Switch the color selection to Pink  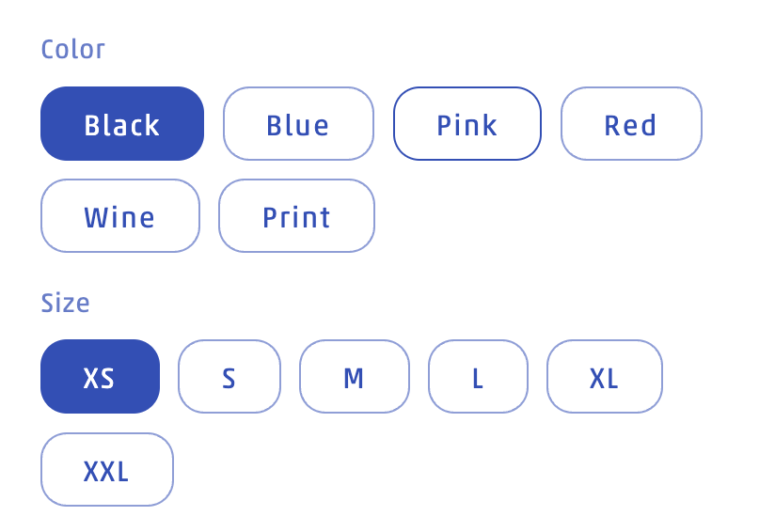pos(467,124)
